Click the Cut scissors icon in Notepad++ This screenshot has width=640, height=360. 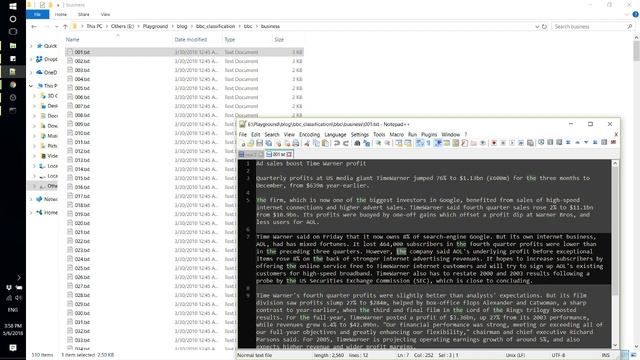coord(307,143)
